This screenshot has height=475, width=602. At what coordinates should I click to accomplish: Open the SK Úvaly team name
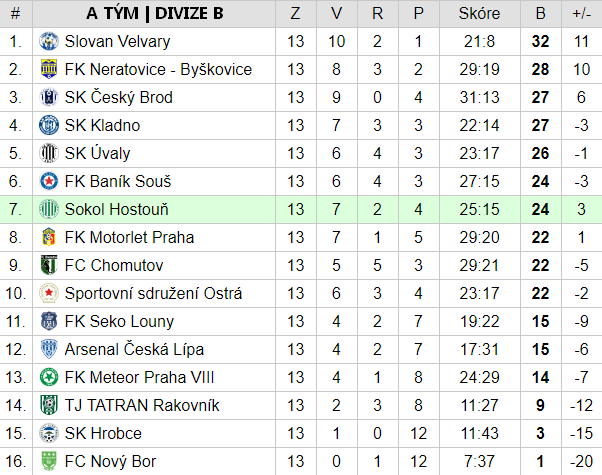98,154
